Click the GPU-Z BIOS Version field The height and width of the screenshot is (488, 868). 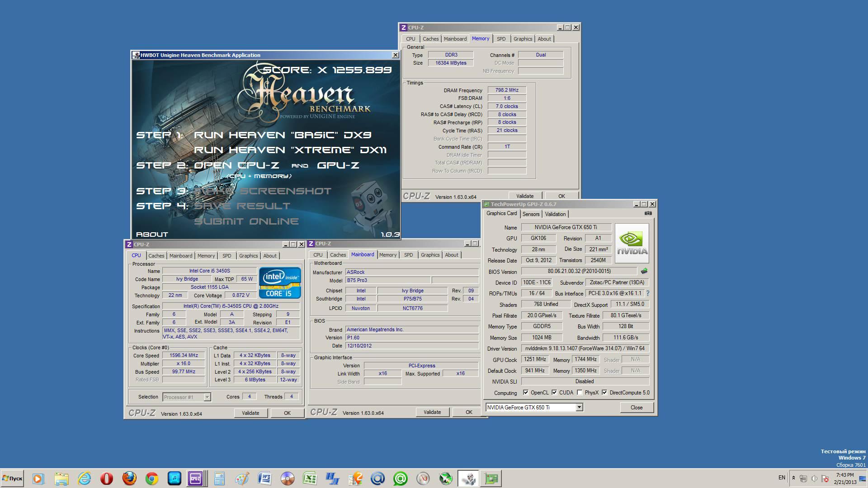579,271
